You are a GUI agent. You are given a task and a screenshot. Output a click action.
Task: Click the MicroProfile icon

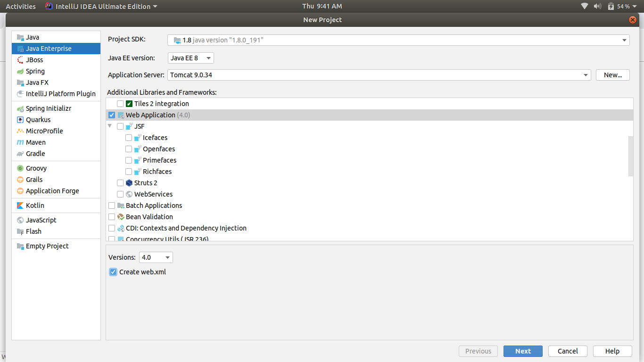point(20,131)
